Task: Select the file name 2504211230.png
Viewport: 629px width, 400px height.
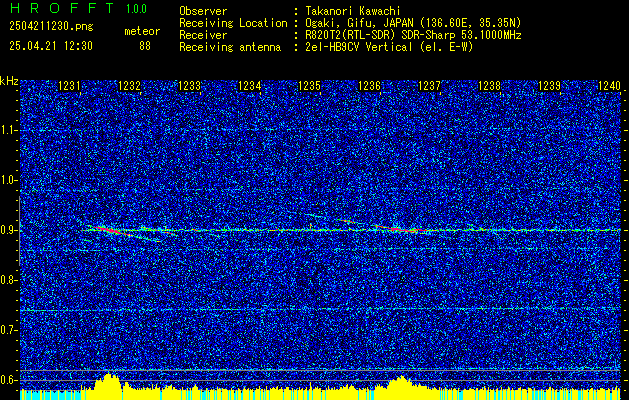Action: point(51,27)
